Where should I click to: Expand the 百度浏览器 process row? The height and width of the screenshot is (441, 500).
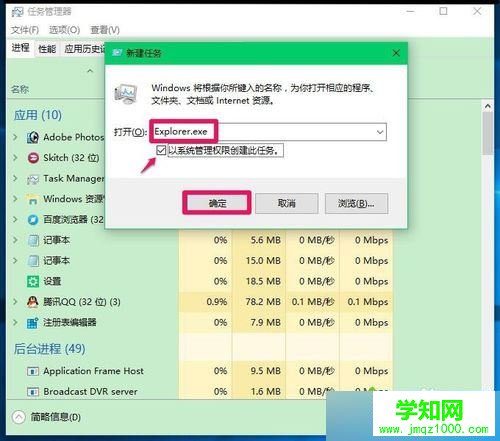[x=15, y=219]
